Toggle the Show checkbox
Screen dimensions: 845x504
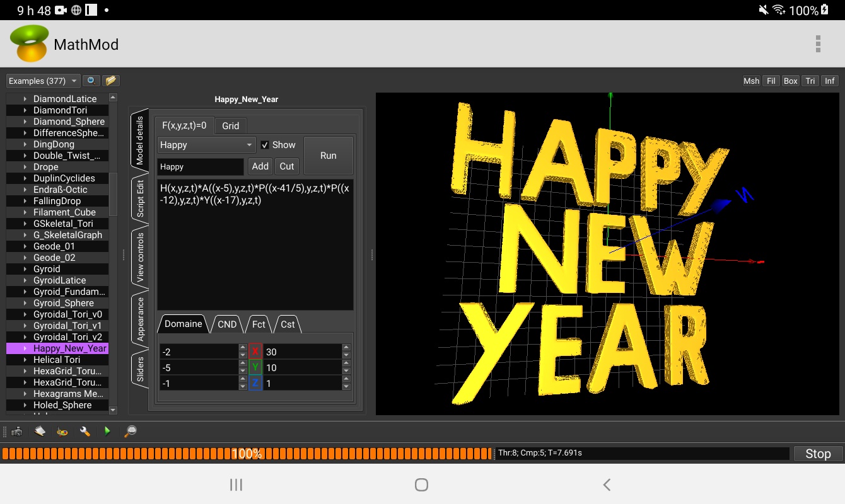point(265,145)
